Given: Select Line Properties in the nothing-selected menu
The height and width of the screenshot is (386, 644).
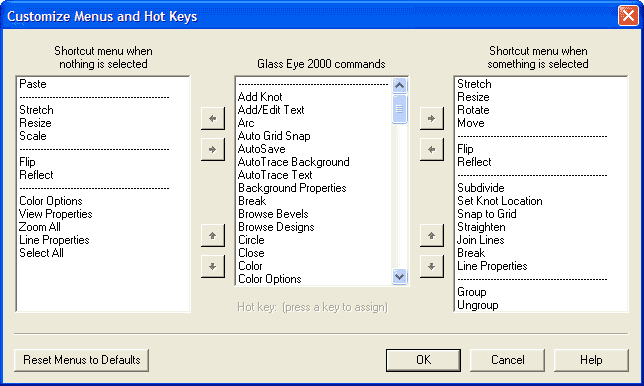Looking at the screenshot, I should coord(54,240).
